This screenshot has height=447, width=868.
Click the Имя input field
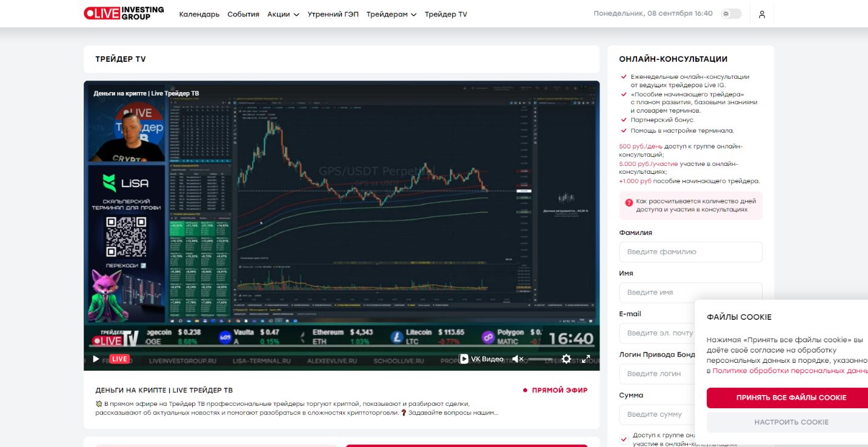pyautogui.click(x=690, y=293)
